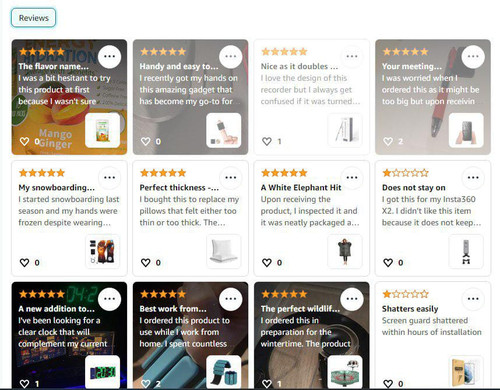The width and height of the screenshot is (500, 390).
Task: Open the heated gloves product thumbnail
Action: pyautogui.click(x=102, y=252)
